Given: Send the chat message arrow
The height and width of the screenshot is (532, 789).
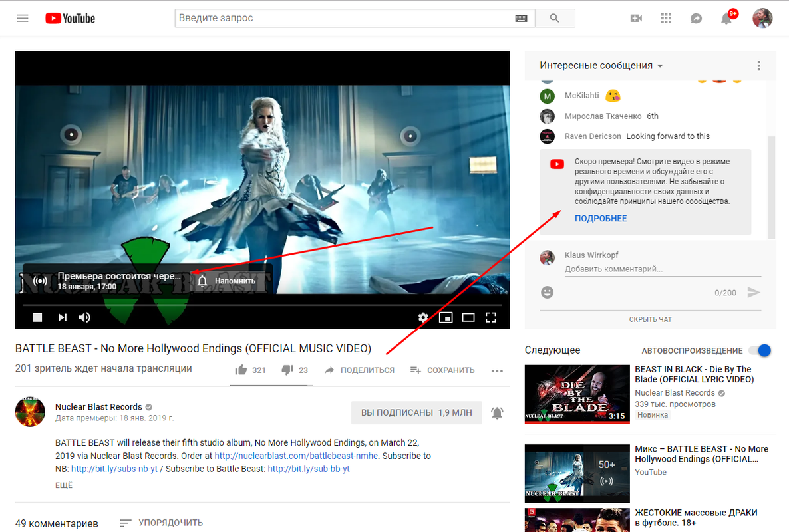Looking at the screenshot, I should [x=753, y=292].
